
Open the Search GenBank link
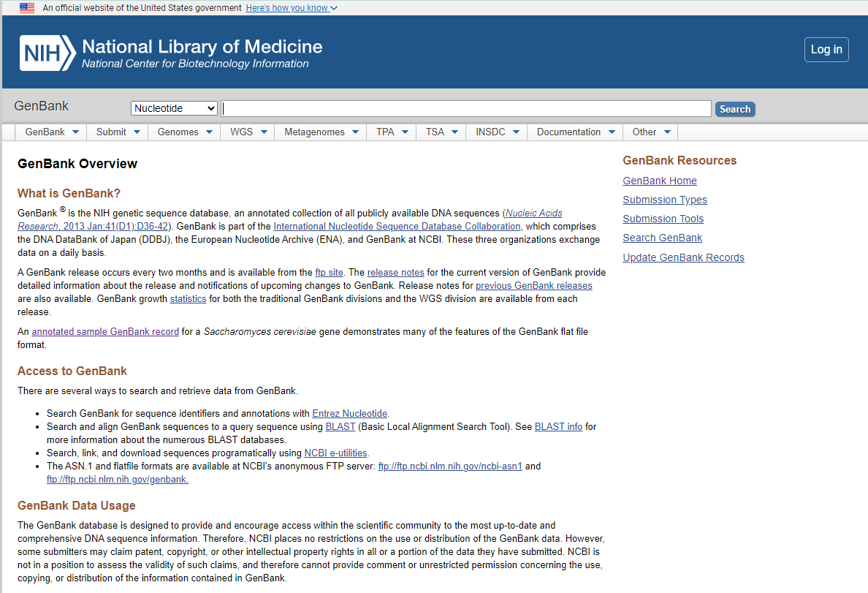point(662,238)
